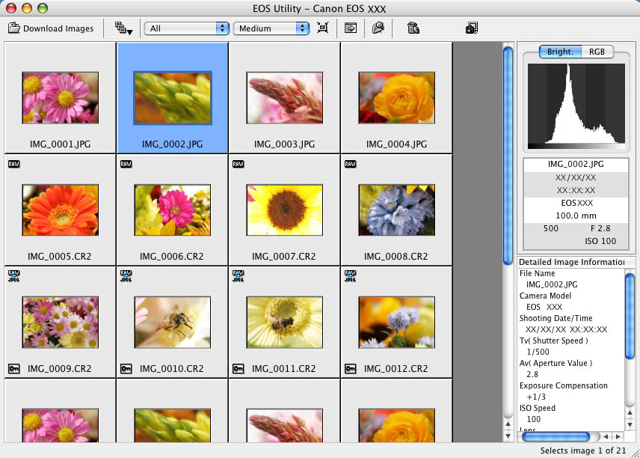This screenshot has height=458, width=640.
Task: Click the RAW+JPEG badge on IMG_0010.CR2
Action: tap(126, 276)
